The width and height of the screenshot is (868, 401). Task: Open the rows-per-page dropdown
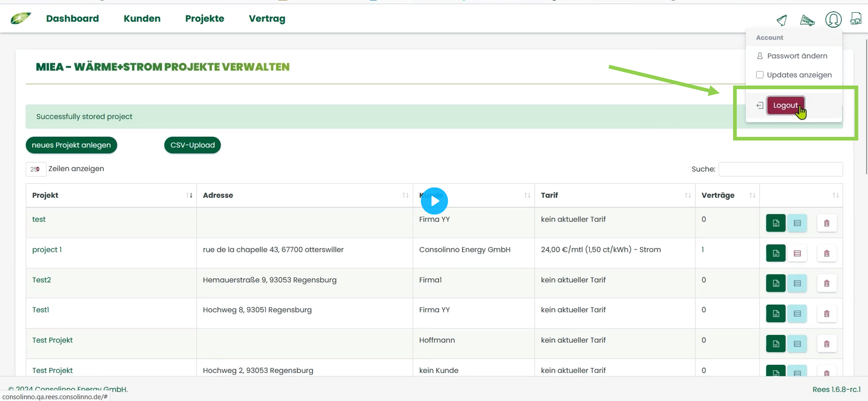click(x=36, y=169)
